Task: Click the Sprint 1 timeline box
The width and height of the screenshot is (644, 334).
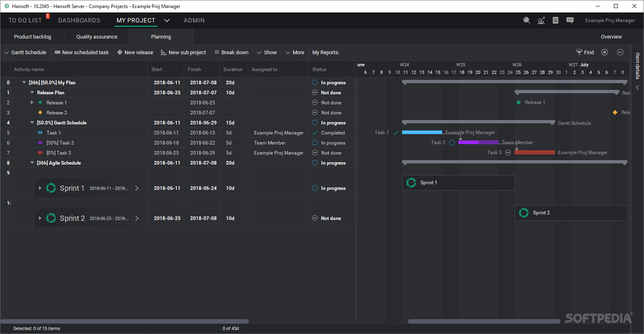Action: (459, 183)
